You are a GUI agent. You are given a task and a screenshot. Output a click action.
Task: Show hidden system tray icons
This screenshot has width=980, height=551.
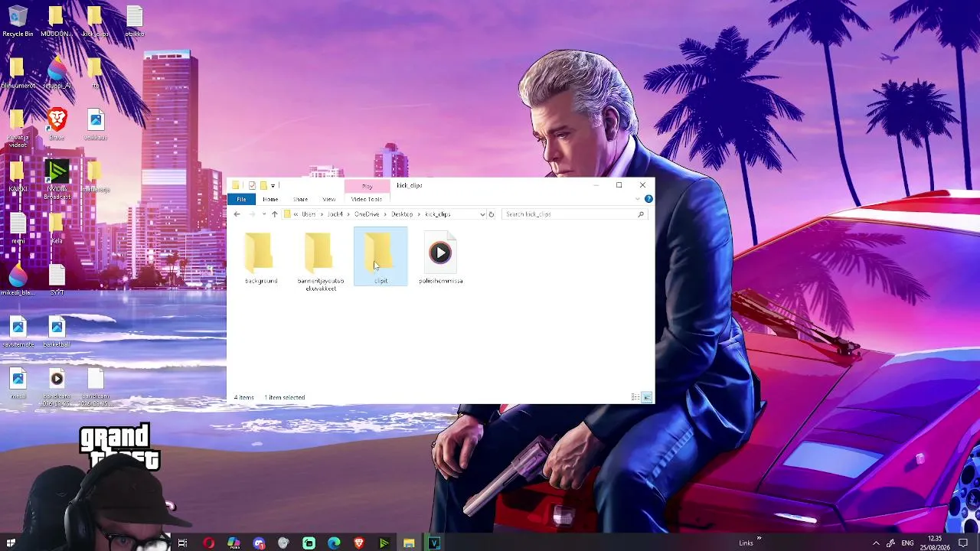pyautogui.click(x=876, y=543)
